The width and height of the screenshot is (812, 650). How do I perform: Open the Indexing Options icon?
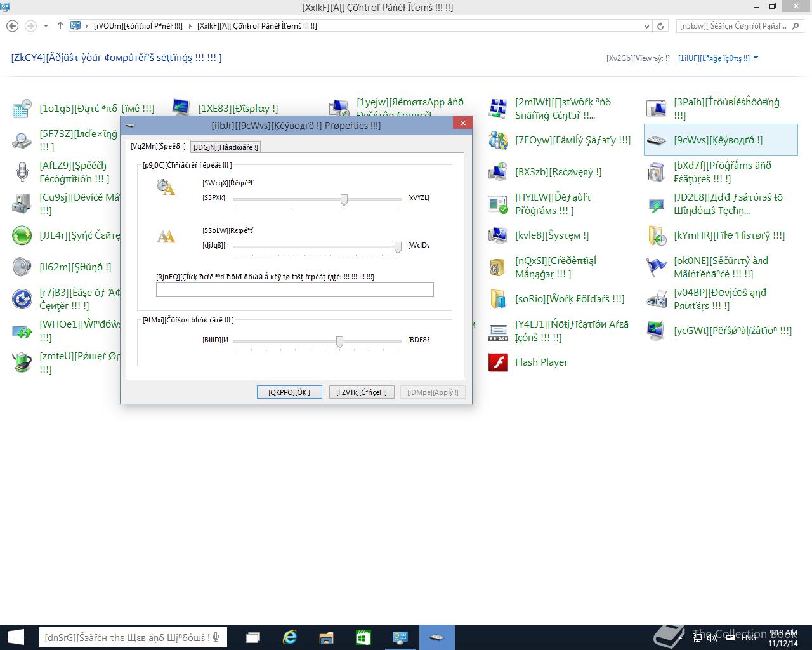[22, 140]
